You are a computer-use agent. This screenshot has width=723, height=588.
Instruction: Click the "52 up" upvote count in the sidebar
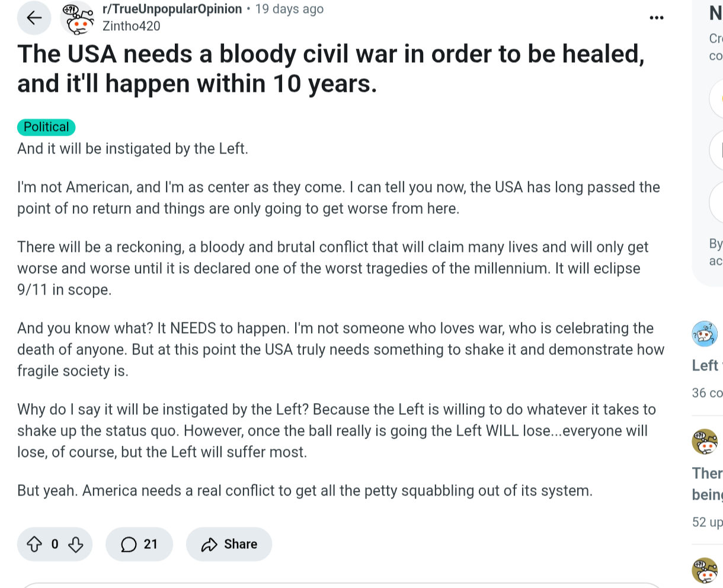(x=707, y=522)
